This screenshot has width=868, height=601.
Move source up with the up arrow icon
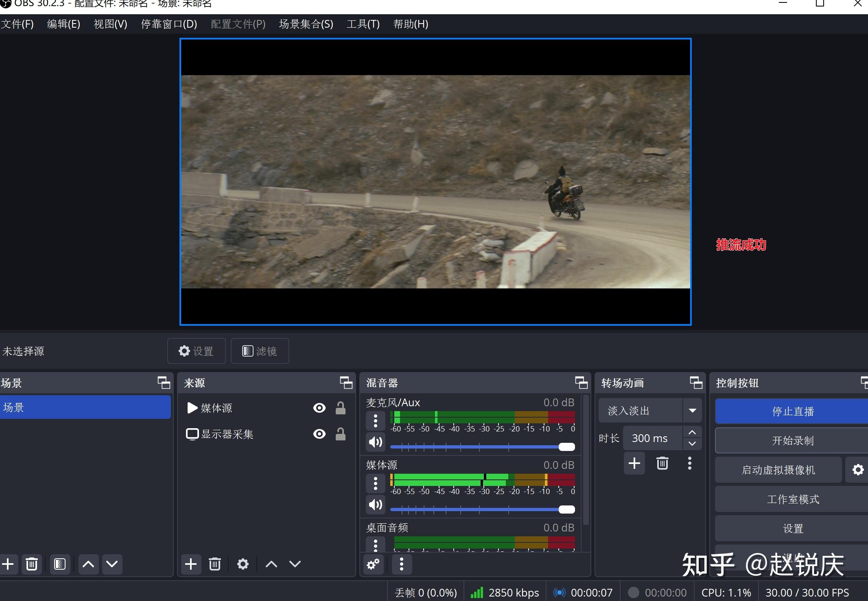[x=271, y=564]
